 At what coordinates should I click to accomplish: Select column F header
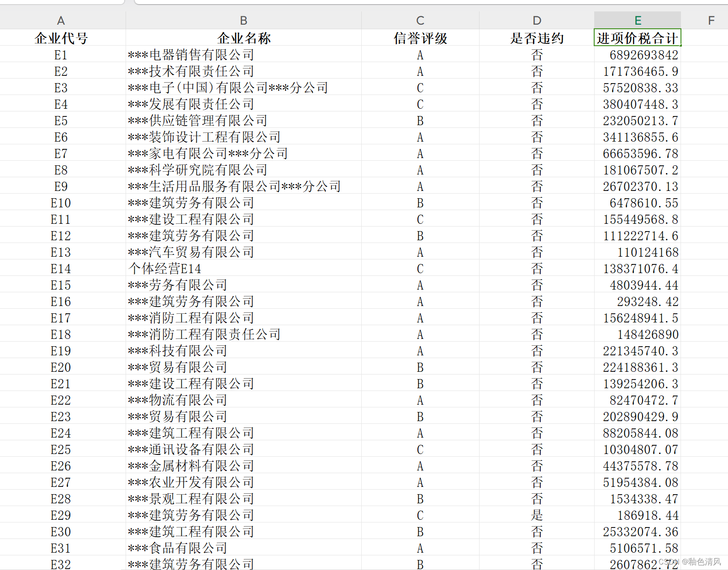(711, 21)
